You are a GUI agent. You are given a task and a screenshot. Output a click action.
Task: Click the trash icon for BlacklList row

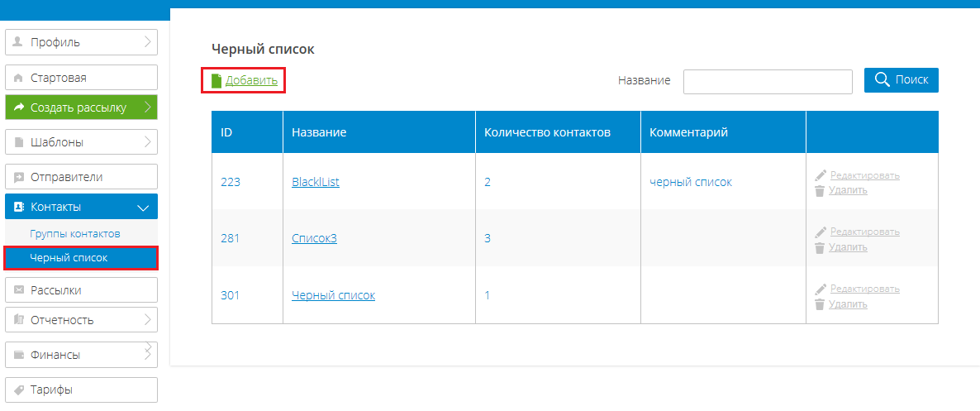click(x=820, y=191)
